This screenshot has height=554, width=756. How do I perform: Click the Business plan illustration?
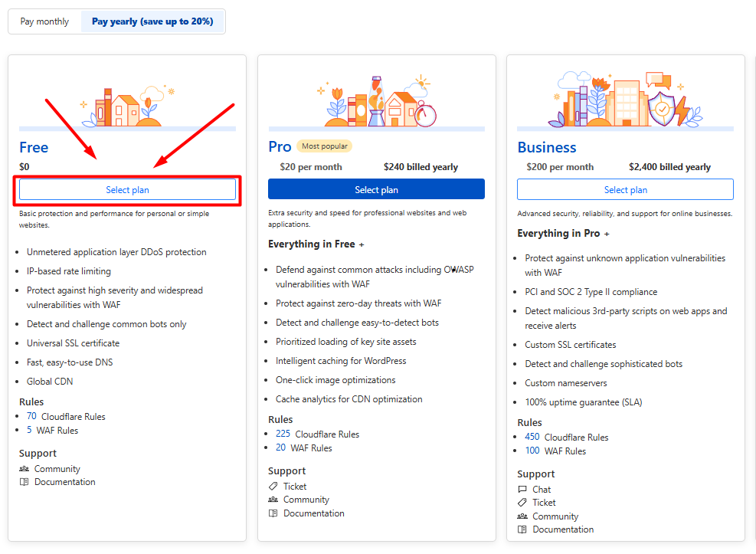[x=625, y=100]
